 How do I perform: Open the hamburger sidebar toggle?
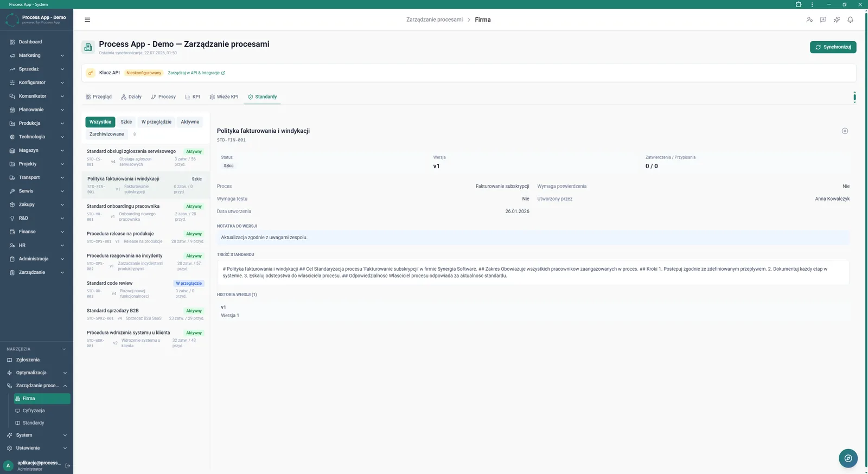(87, 20)
